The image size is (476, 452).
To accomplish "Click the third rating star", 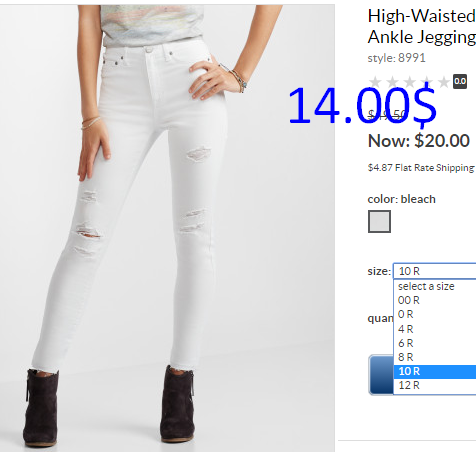I will pyautogui.click(x=410, y=82).
